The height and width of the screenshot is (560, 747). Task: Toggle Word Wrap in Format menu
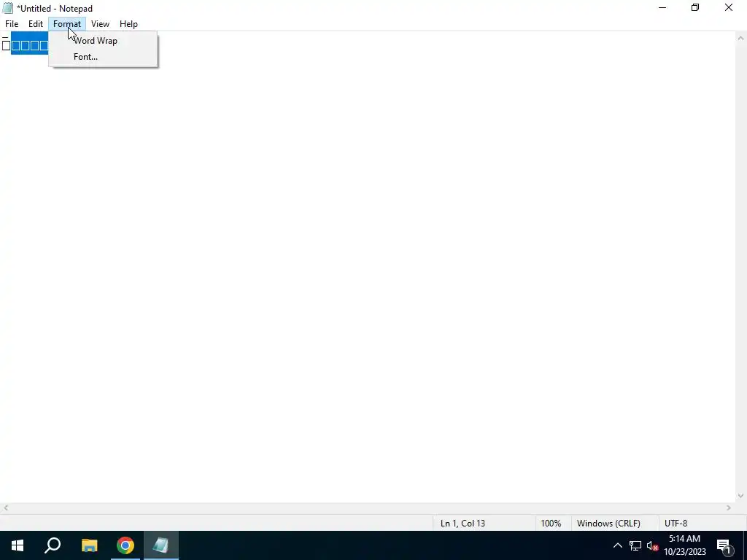point(103,41)
